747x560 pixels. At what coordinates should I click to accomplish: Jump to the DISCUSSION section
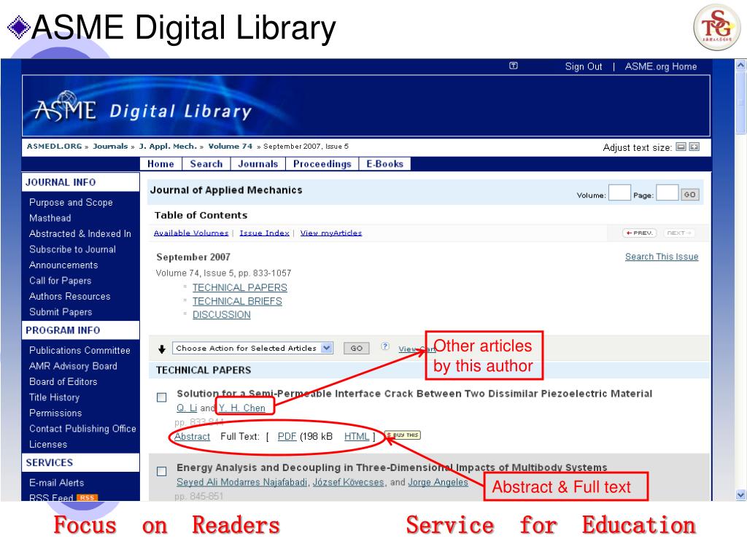tap(222, 315)
